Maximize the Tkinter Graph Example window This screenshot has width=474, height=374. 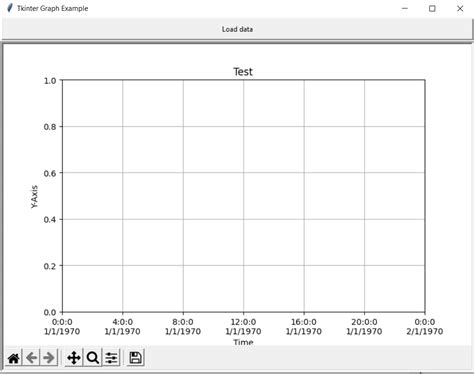[x=432, y=8]
